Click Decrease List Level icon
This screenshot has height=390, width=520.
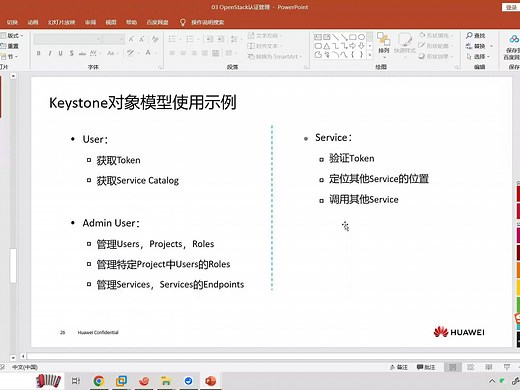coord(210,39)
